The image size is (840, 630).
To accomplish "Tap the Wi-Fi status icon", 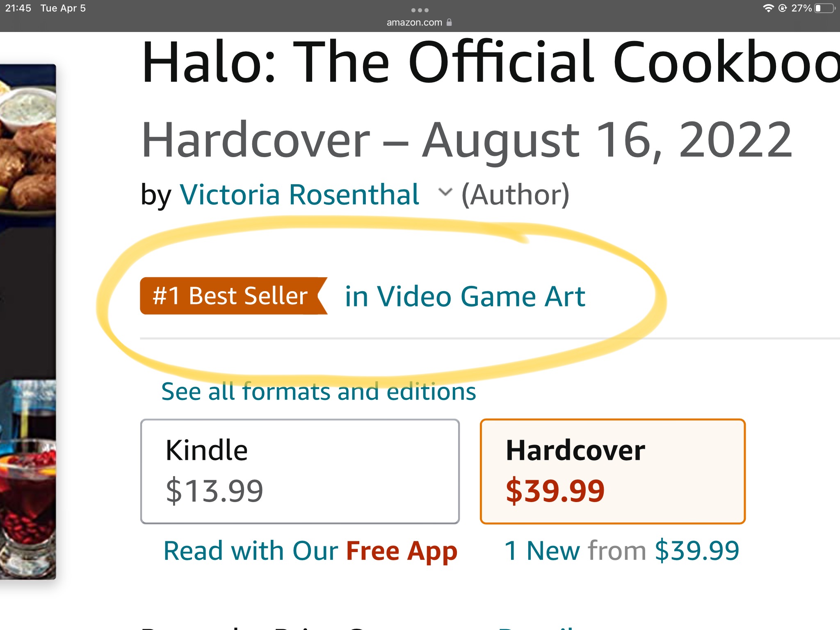I will (x=768, y=8).
